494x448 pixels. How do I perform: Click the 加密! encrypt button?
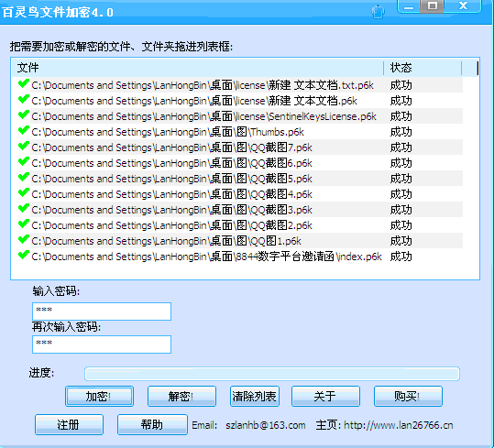click(x=99, y=397)
